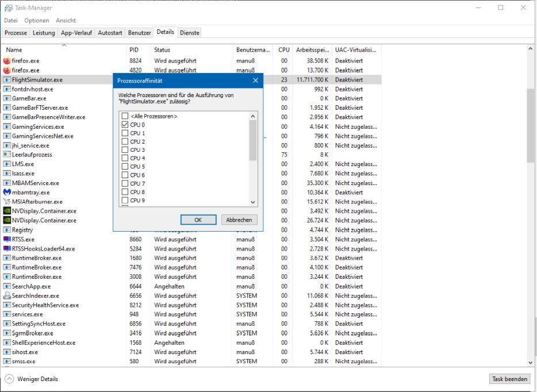Click the affinity list scroll-down arrow
This screenshot has width=537, height=392.
(253, 202)
